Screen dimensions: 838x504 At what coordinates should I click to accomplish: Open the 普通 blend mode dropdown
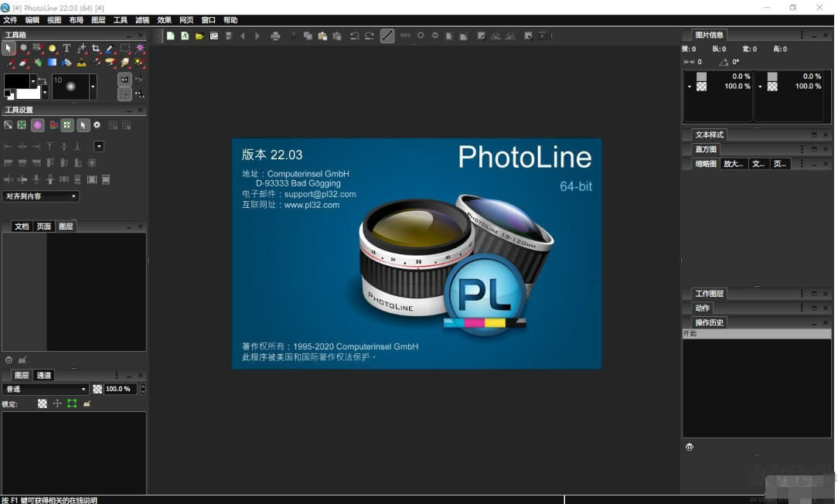click(x=43, y=389)
